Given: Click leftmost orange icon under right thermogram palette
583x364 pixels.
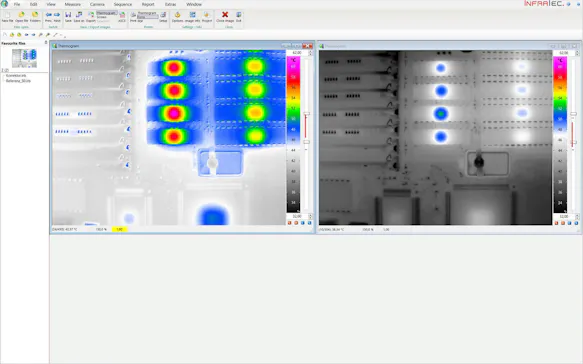Looking at the screenshot, I should [557, 223].
